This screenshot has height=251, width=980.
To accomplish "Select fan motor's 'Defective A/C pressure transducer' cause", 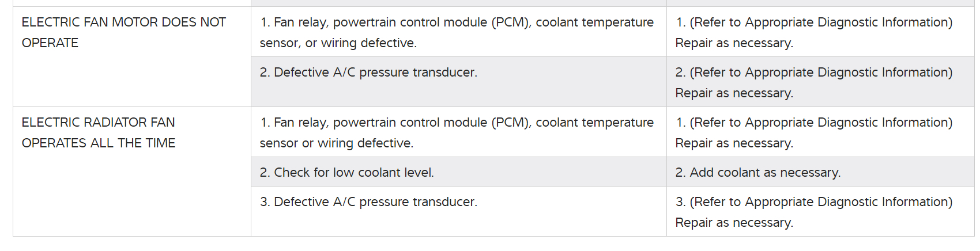I will pyautogui.click(x=368, y=73).
